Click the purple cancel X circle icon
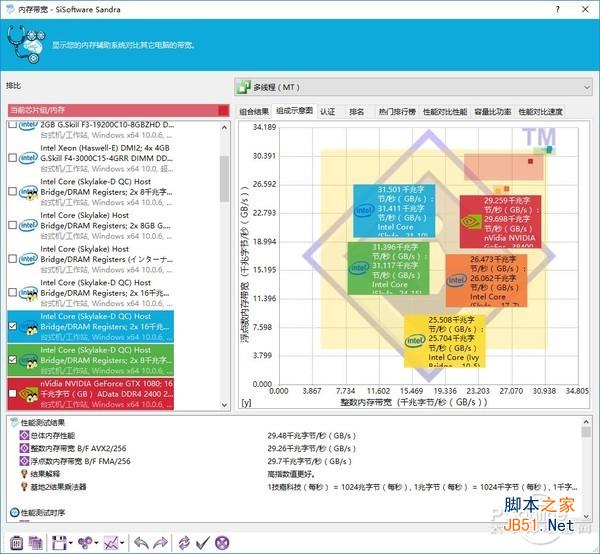Image resolution: width=600 pixels, height=554 pixels. pyautogui.click(x=222, y=543)
